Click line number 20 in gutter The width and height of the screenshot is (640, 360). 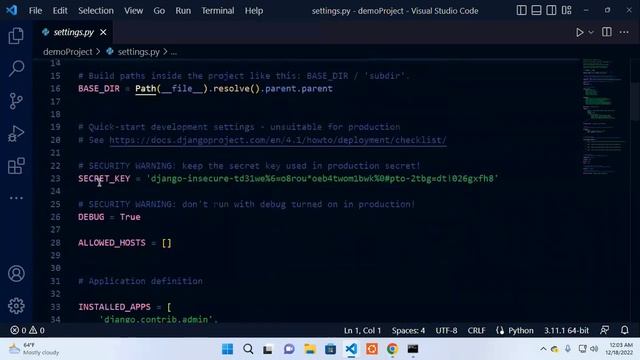coord(55,140)
